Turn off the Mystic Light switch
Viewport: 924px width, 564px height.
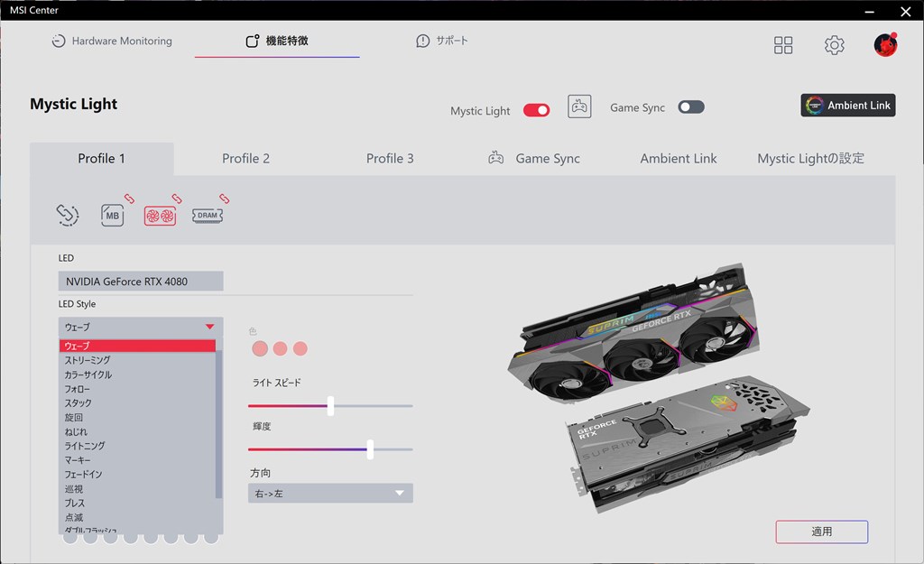(x=536, y=110)
